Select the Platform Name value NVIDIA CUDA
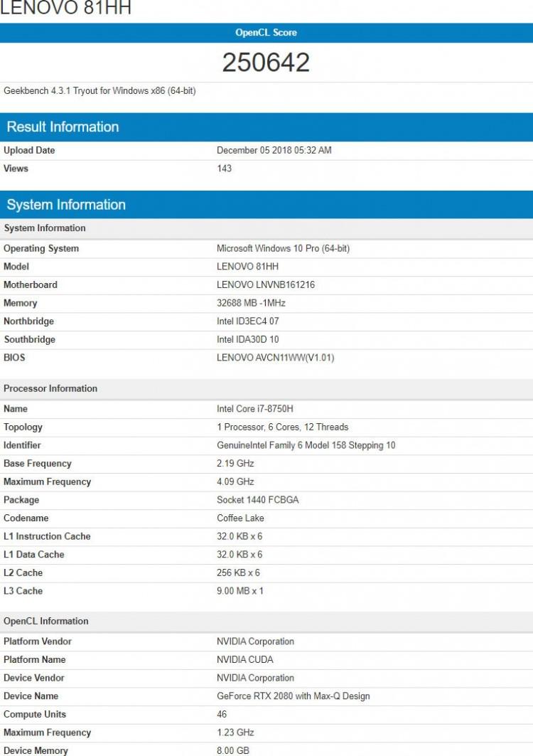This screenshot has width=533, height=756. click(245, 660)
